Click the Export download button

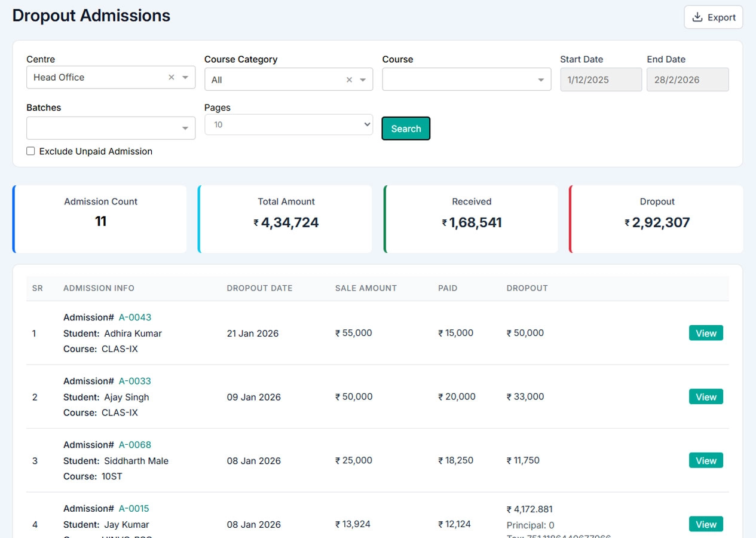click(713, 17)
